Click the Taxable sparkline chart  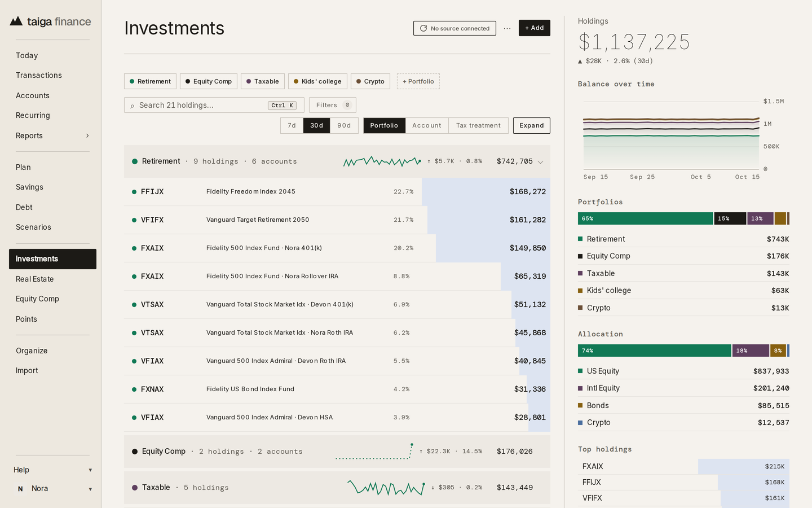(386, 488)
